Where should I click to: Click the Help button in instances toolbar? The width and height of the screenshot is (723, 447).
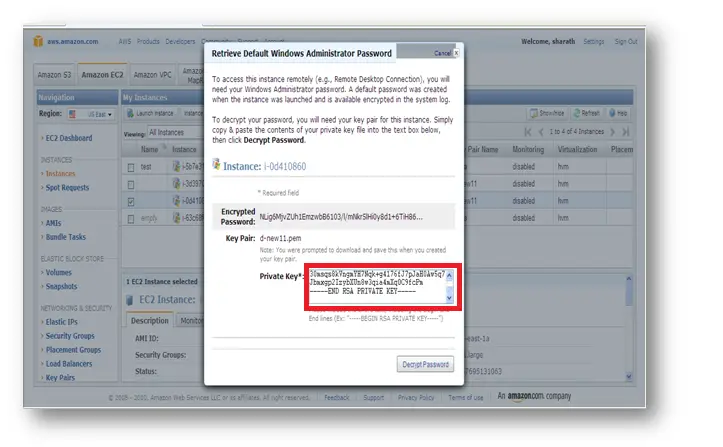coord(618,113)
